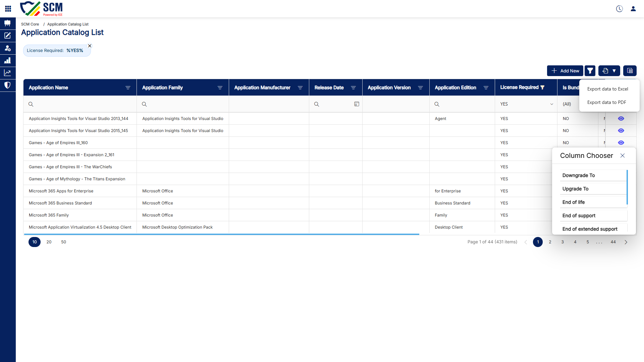Image resolution: width=644 pixels, height=362 pixels.
Task: Expand the export dropdown button
Action: [609, 71]
